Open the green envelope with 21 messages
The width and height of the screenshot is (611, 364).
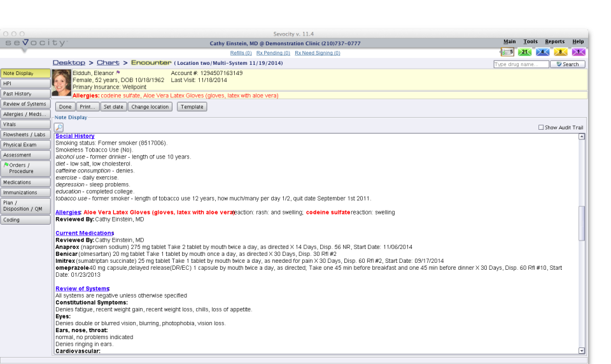(x=525, y=52)
